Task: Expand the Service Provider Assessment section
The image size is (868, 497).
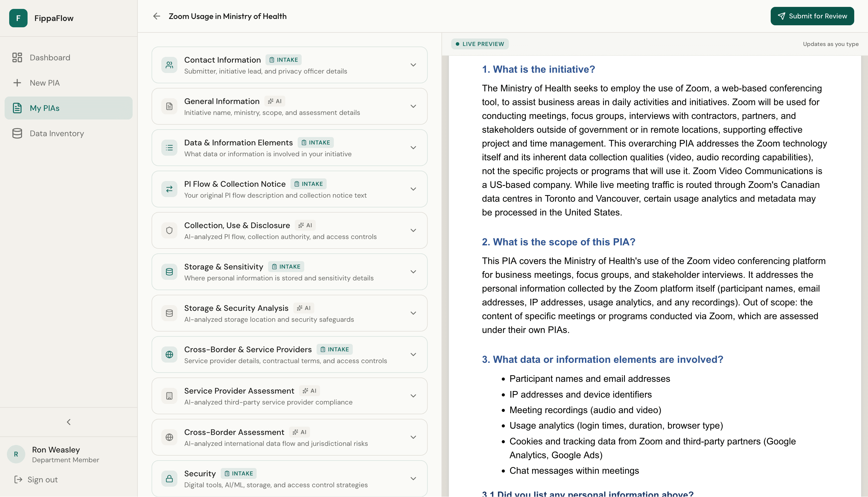Action: click(413, 396)
